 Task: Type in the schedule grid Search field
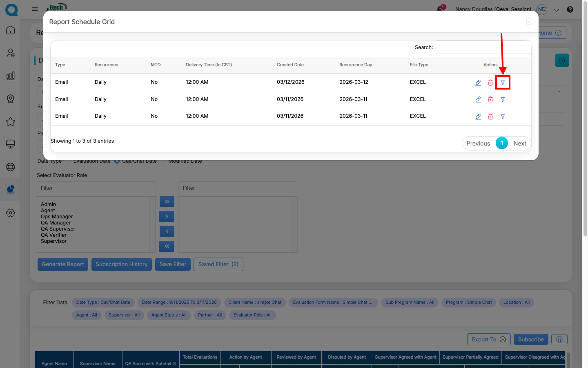click(x=483, y=47)
